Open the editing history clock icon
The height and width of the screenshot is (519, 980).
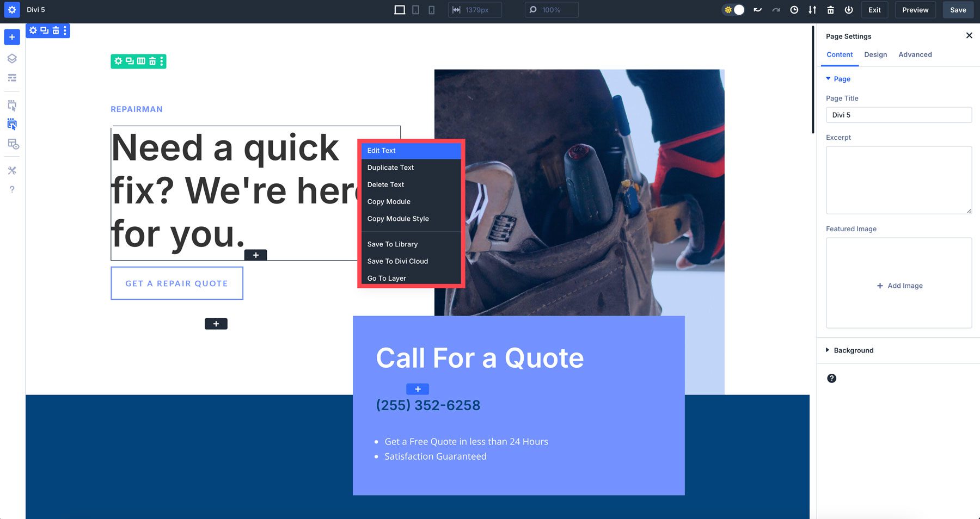click(794, 10)
